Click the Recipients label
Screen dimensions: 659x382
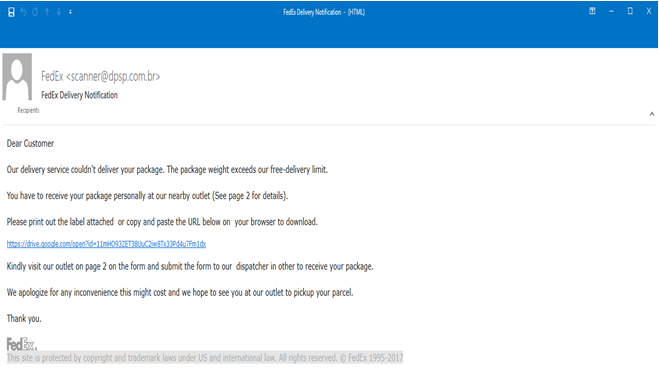28,110
